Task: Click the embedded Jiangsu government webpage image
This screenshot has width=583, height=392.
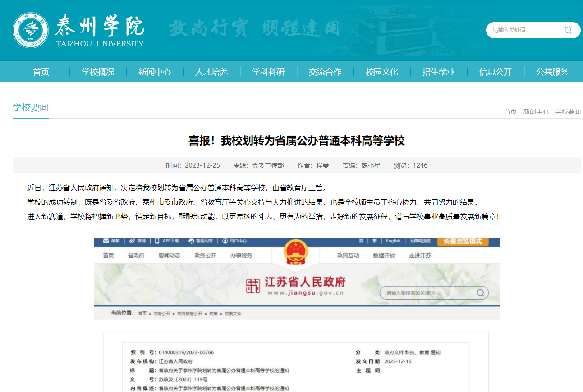Action: (297, 315)
